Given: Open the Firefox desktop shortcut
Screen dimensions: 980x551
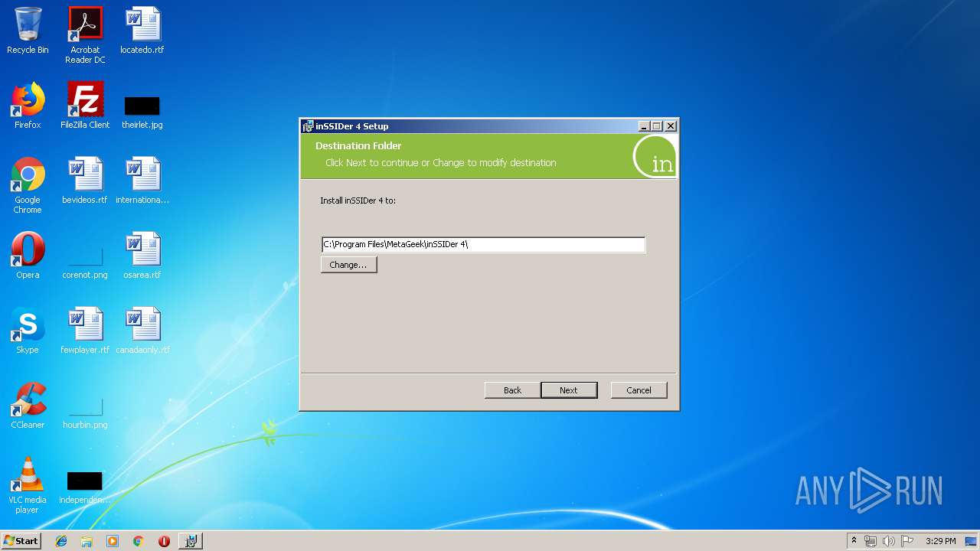Looking at the screenshot, I should [28, 106].
